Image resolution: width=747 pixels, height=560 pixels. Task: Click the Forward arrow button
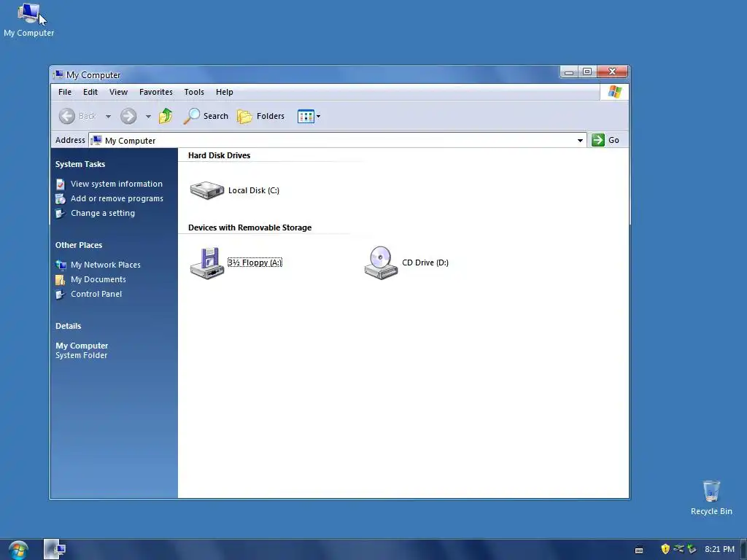pyautogui.click(x=128, y=116)
